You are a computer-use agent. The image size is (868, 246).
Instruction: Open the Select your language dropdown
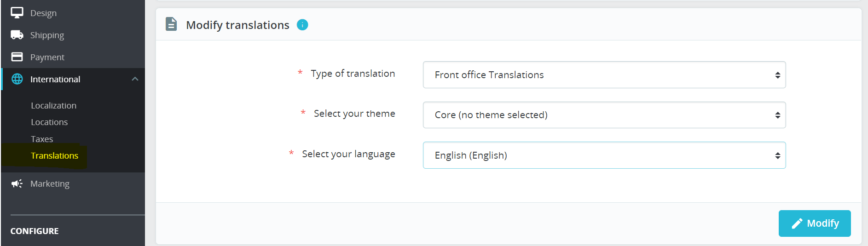[x=604, y=155]
